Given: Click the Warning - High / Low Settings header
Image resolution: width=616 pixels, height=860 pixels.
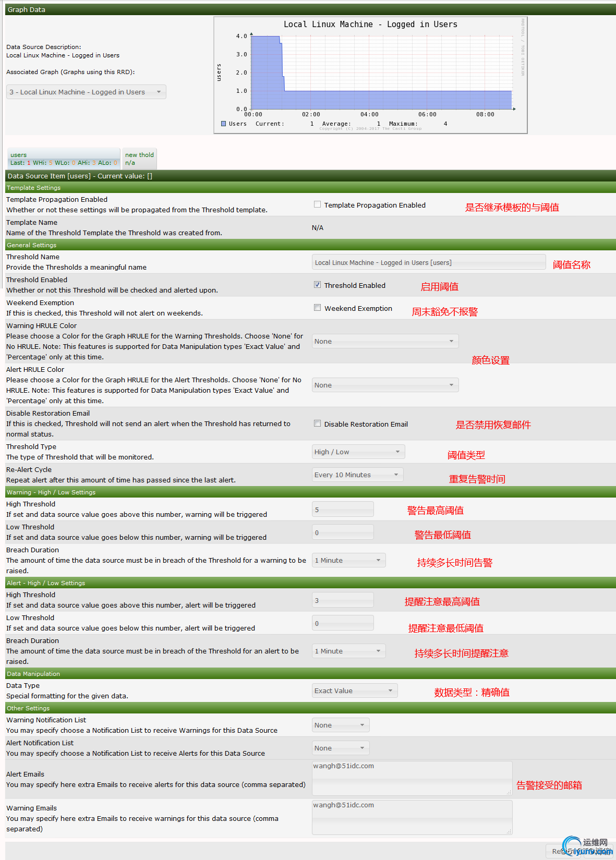Looking at the screenshot, I should [x=310, y=492].
